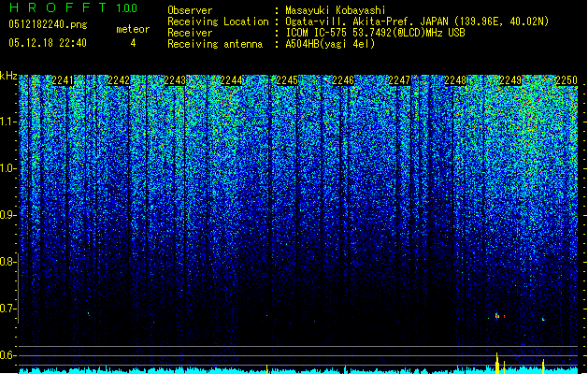Click the A504HB(yagi 4el) antenna text

[330, 44]
